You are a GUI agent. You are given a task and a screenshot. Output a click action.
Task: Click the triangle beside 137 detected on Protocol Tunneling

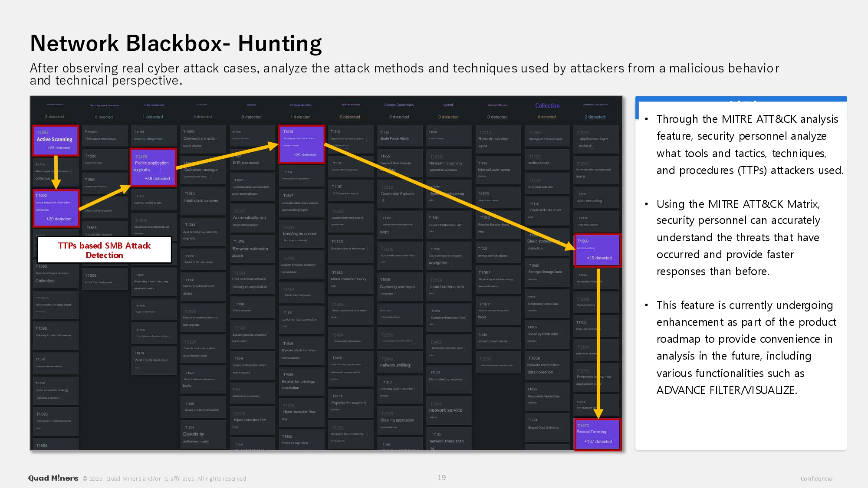pos(585,442)
